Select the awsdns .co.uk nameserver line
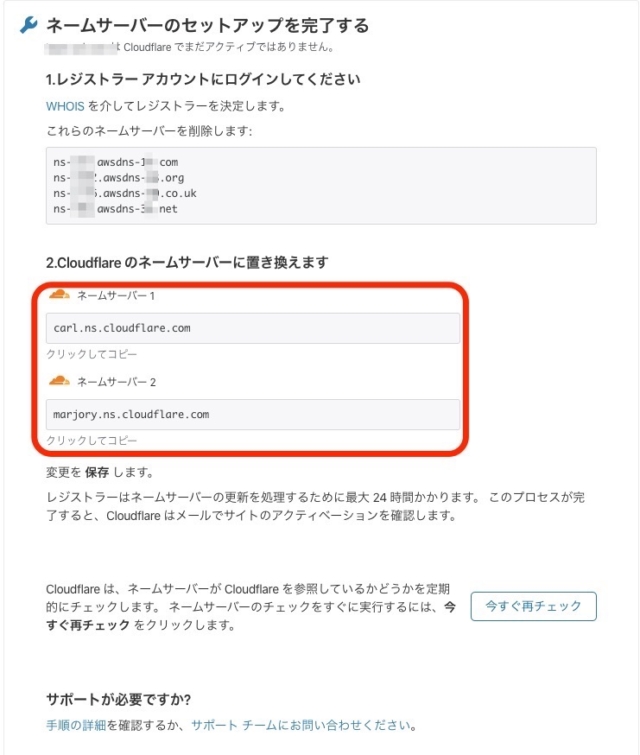 click(x=125, y=193)
